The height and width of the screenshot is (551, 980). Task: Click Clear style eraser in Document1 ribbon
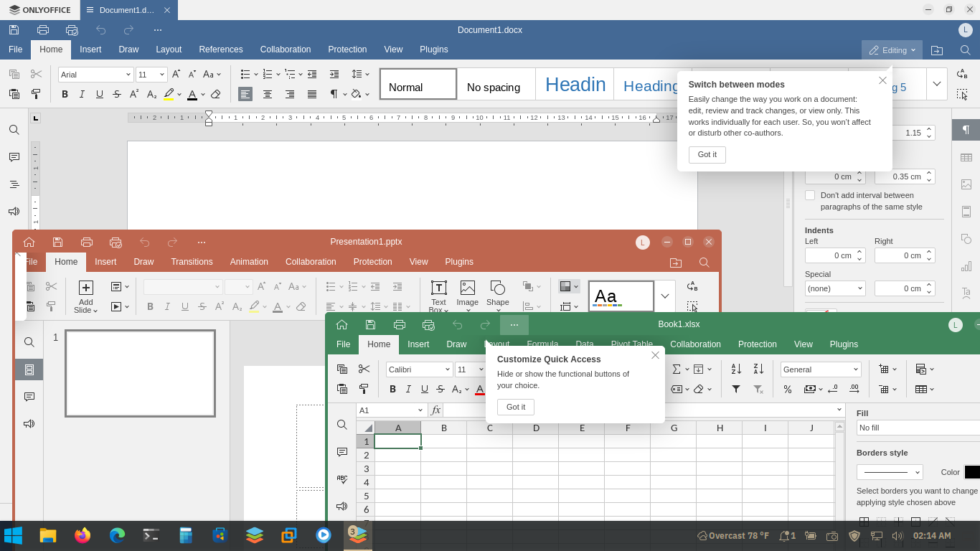click(216, 94)
